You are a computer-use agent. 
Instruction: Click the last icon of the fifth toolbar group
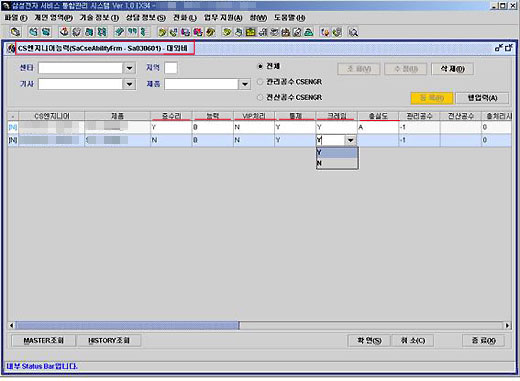(x=210, y=32)
